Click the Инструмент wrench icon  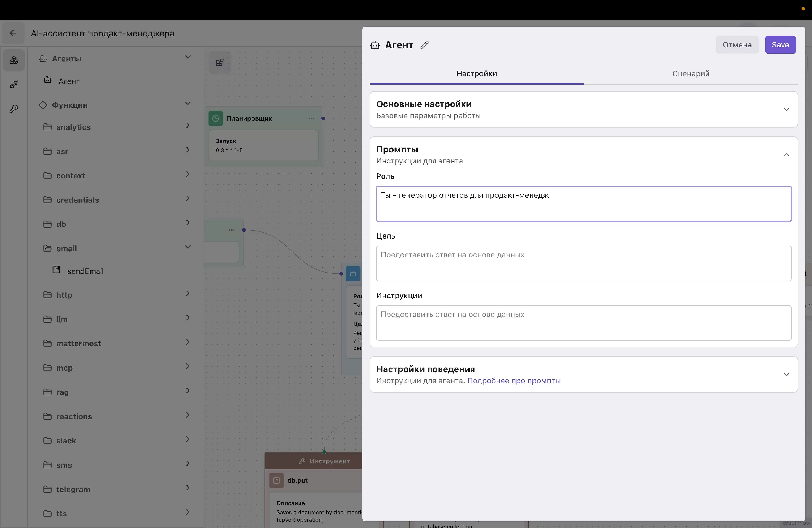click(x=302, y=461)
